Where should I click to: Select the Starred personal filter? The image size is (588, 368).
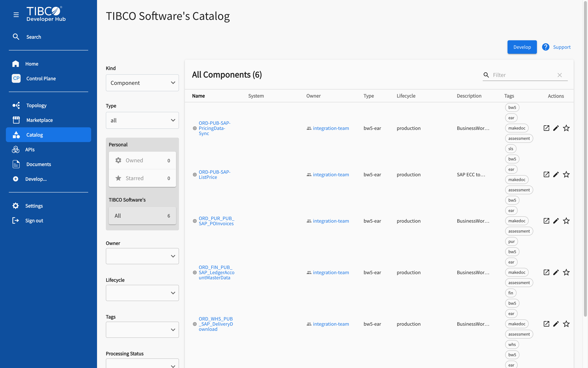pyautogui.click(x=142, y=178)
